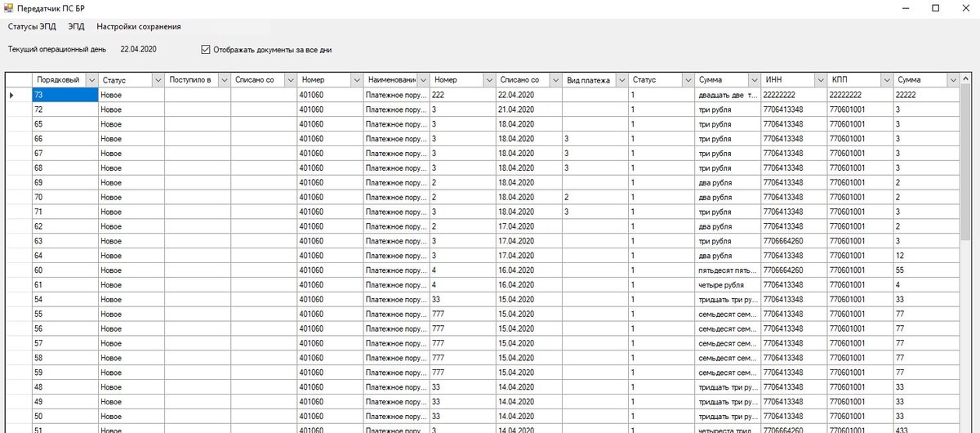The height and width of the screenshot is (433, 980).
Task: Open filter dropdown of КПП column
Action: [x=886, y=80]
